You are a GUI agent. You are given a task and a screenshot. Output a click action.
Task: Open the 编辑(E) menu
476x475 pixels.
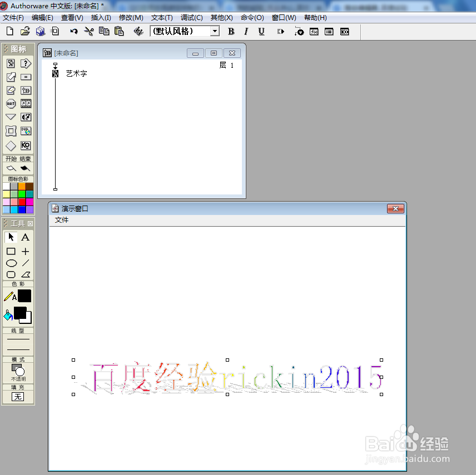pos(42,18)
